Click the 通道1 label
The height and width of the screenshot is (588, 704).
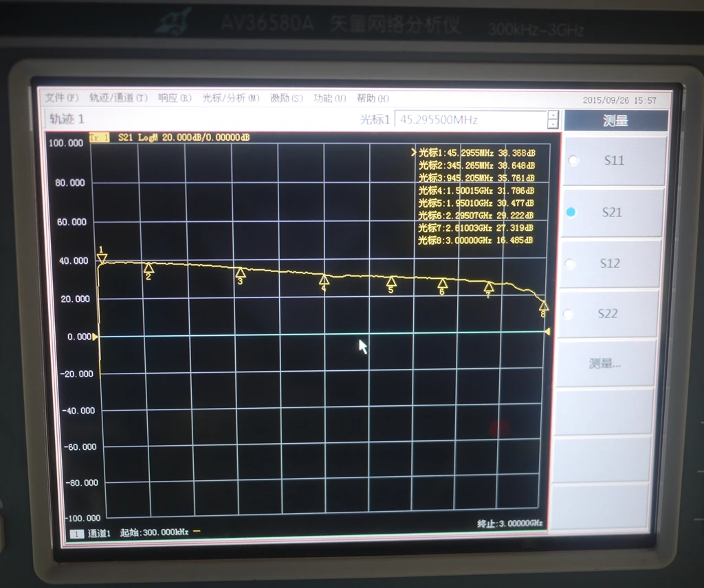pyautogui.click(x=99, y=533)
